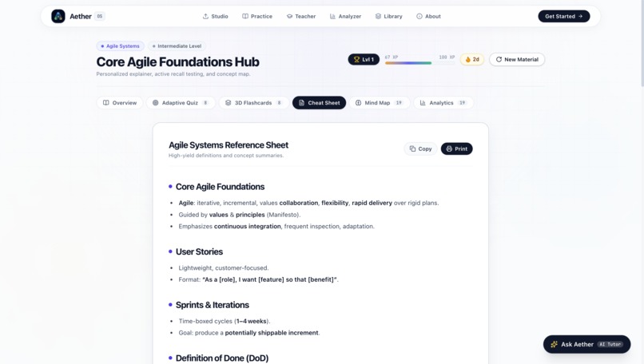Click the Analytics bar chart icon
The image size is (644, 364).
pos(423,103)
